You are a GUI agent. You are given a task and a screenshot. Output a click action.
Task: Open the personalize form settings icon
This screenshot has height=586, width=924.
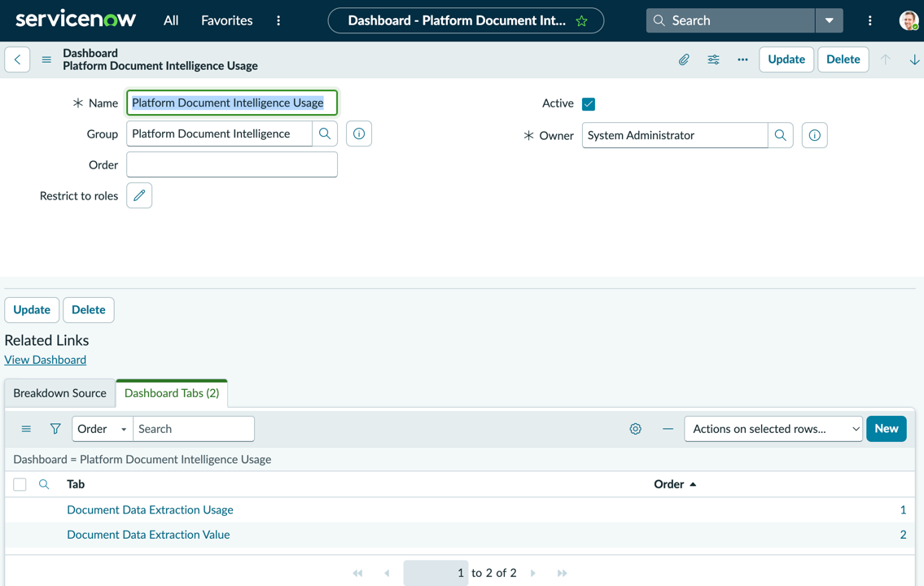[713, 59]
